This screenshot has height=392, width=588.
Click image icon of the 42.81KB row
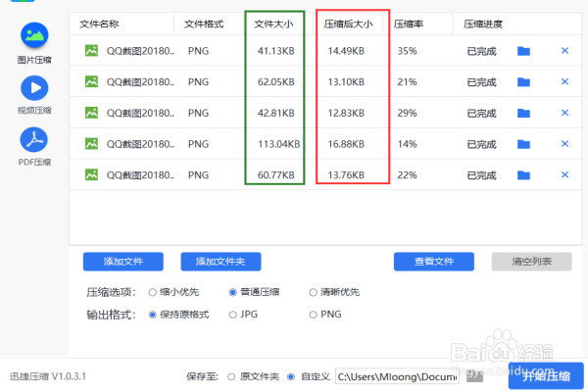click(x=91, y=113)
